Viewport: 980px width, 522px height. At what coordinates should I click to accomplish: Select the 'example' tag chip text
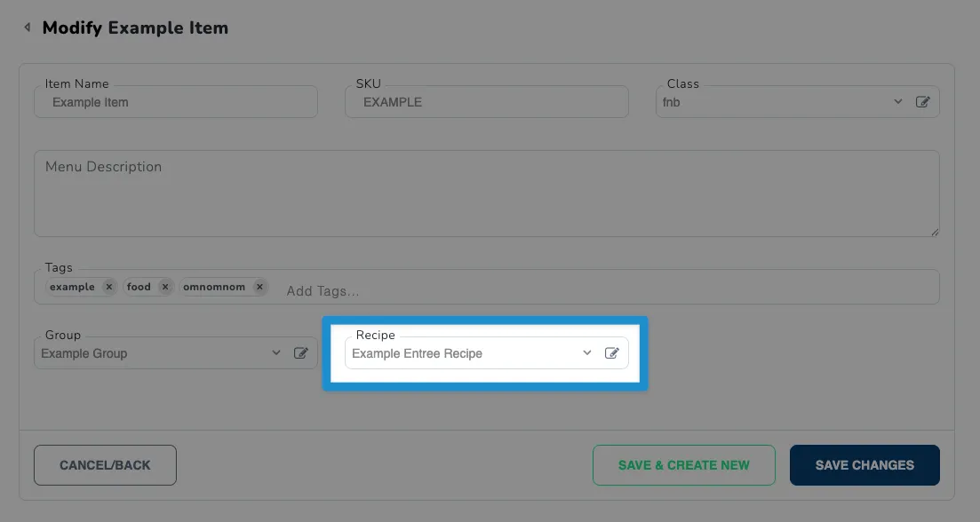pos(72,287)
